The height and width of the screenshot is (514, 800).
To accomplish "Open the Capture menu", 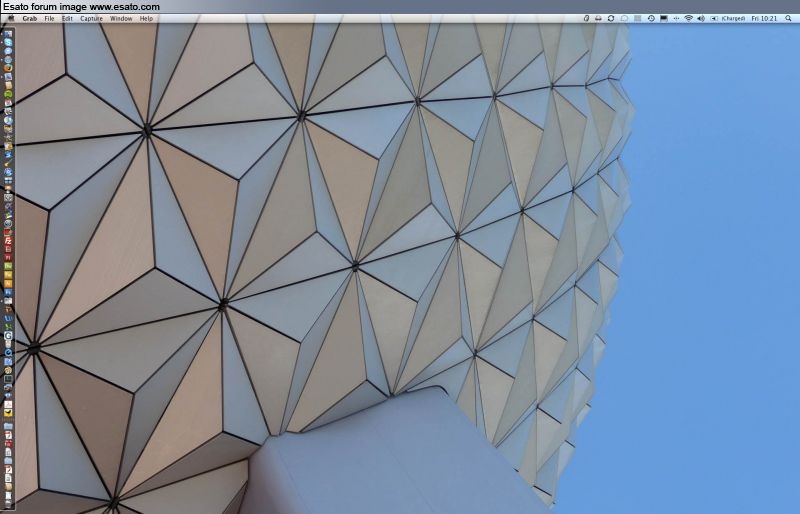I will [91, 18].
